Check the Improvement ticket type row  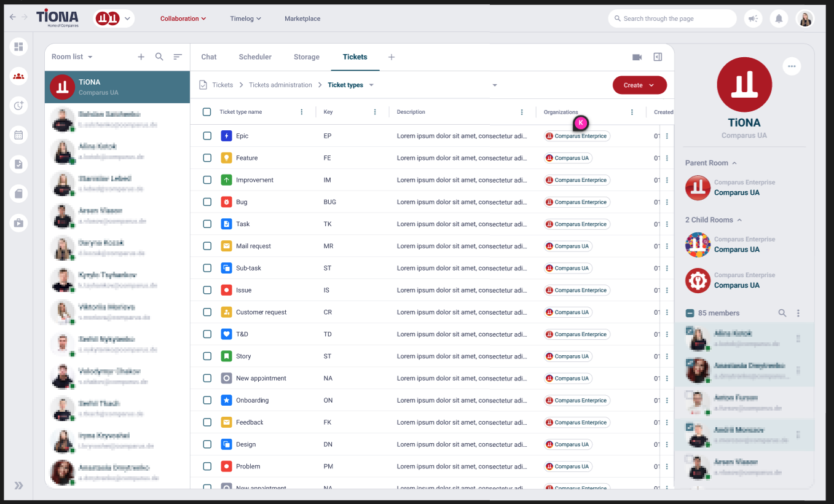[207, 180]
